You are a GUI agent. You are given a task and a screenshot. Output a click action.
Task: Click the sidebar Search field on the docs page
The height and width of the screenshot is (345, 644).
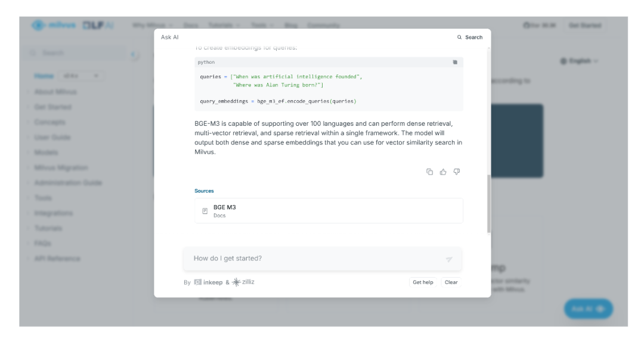click(x=76, y=54)
